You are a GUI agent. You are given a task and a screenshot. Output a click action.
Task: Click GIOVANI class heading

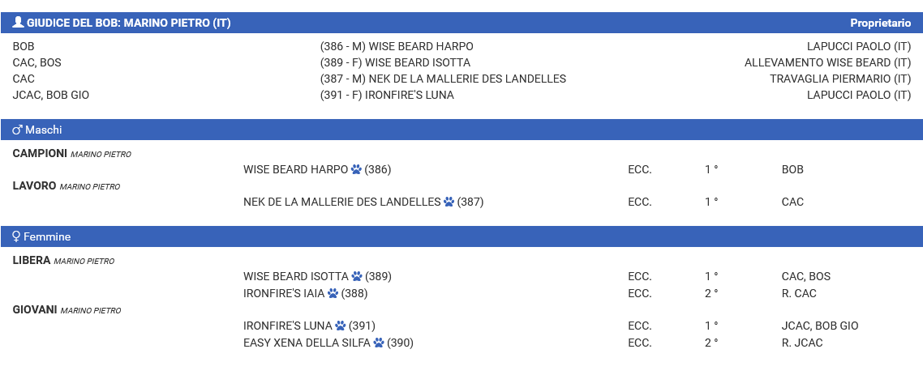click(x=35, y=310)
